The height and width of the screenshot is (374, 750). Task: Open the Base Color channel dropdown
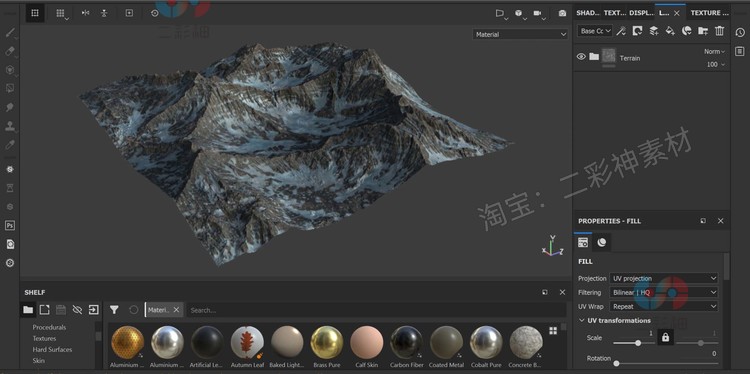[x=595, y=31]
